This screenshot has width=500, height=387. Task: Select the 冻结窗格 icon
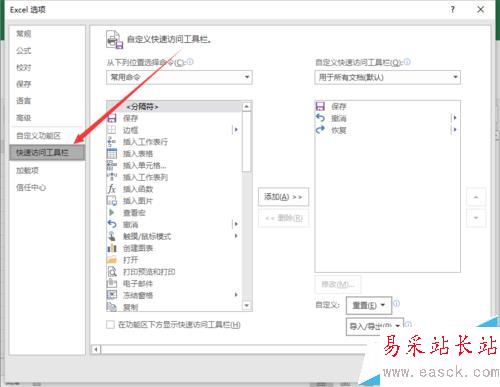pos(112,295)
